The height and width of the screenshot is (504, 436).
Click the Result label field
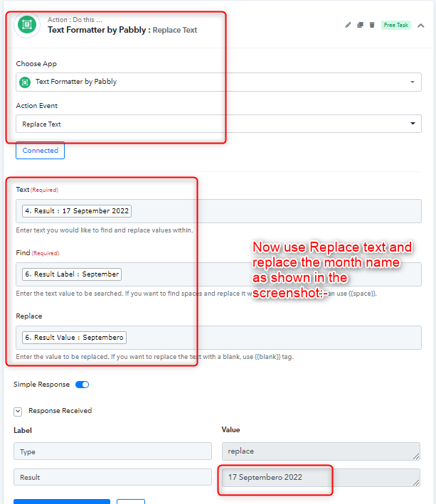(x=112, y=477)
